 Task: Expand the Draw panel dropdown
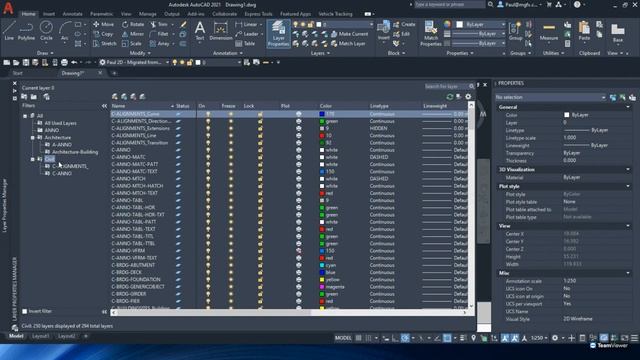click(45, 53)
